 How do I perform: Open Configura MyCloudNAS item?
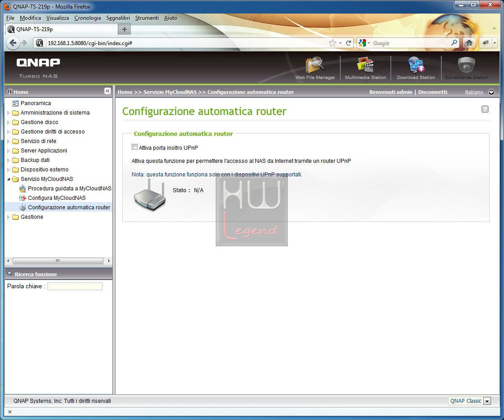click(x=56, y=198)
